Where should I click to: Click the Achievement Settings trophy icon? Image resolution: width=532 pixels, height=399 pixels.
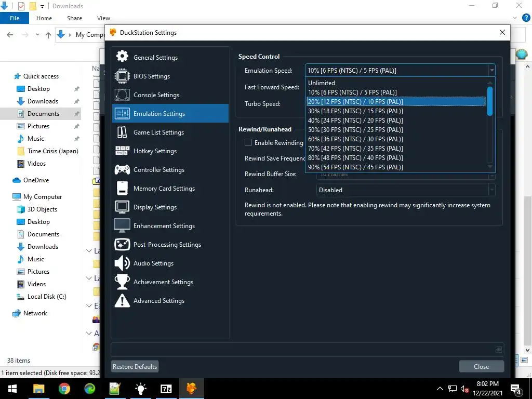(122, 282)
